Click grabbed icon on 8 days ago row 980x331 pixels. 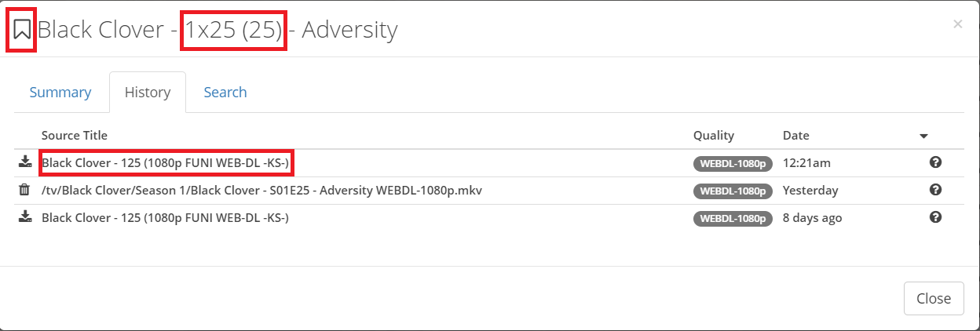tap(24, 218)
